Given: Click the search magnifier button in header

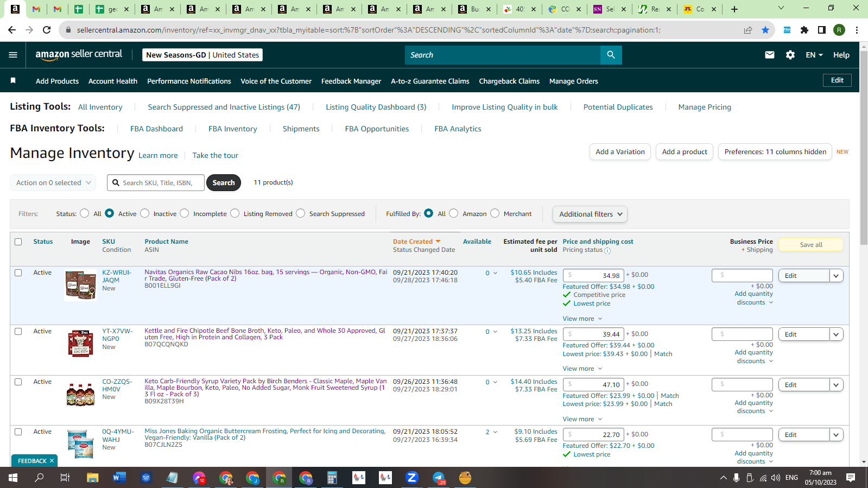Looking at the screenshot, I should [x=611, y=55].
